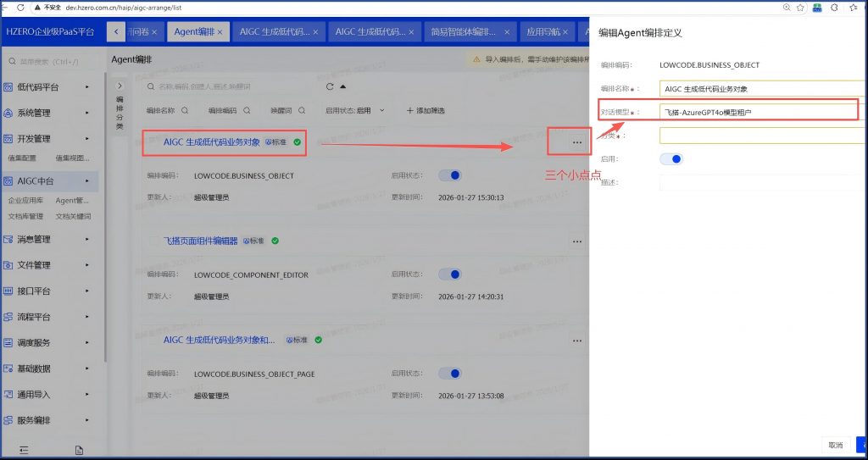Expand the 低代码平台 menu
868x460 pixels.
[51, 86]
